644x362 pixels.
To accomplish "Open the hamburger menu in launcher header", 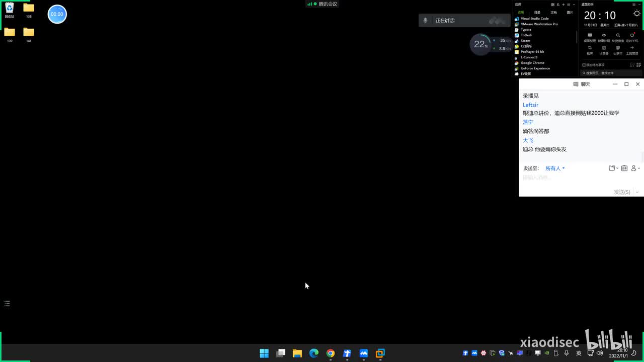I will tap(569, 5).
